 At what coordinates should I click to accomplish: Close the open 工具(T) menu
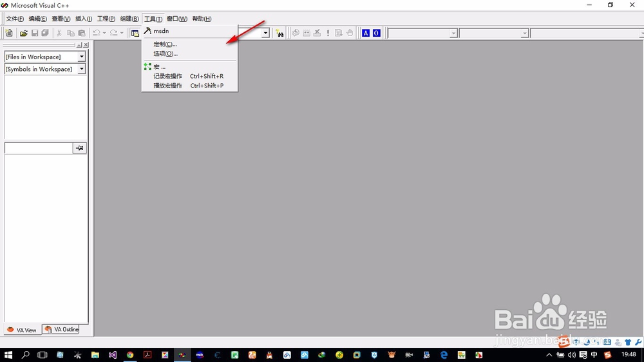pos(153,19)
